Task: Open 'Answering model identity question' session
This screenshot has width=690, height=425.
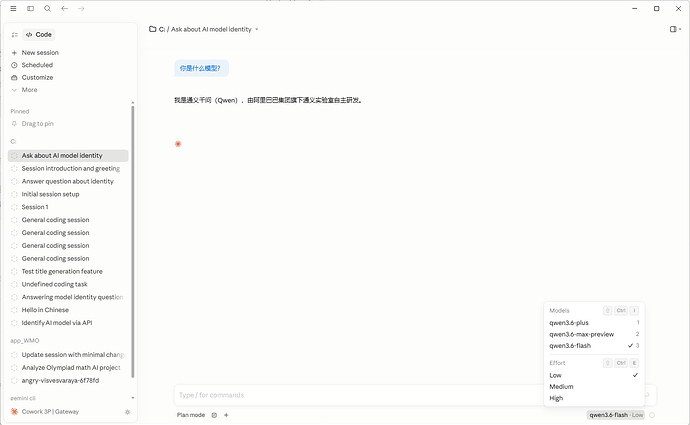Action: click(x=68, y=297)
